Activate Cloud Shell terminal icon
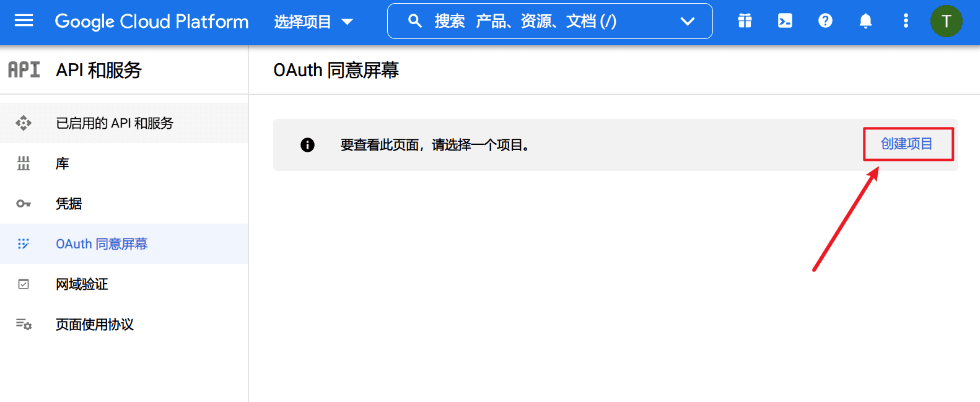980x402 pixels. tap(785, 21)
